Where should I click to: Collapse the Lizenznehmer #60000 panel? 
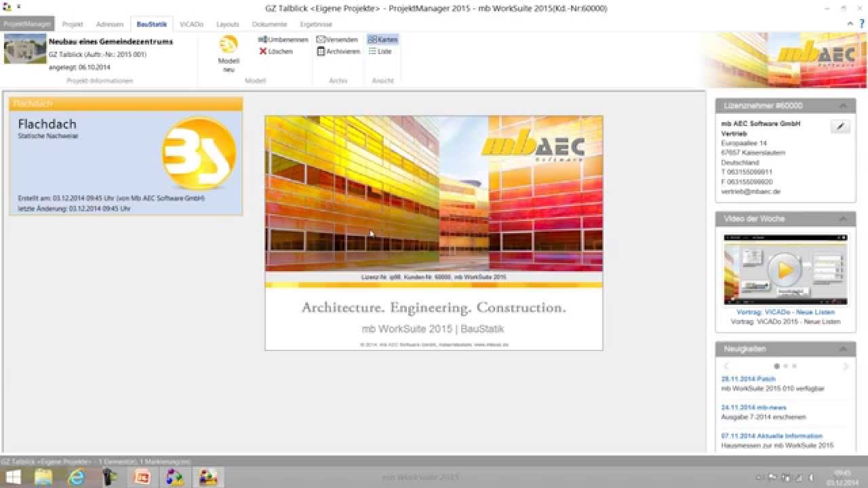(843, 106)
